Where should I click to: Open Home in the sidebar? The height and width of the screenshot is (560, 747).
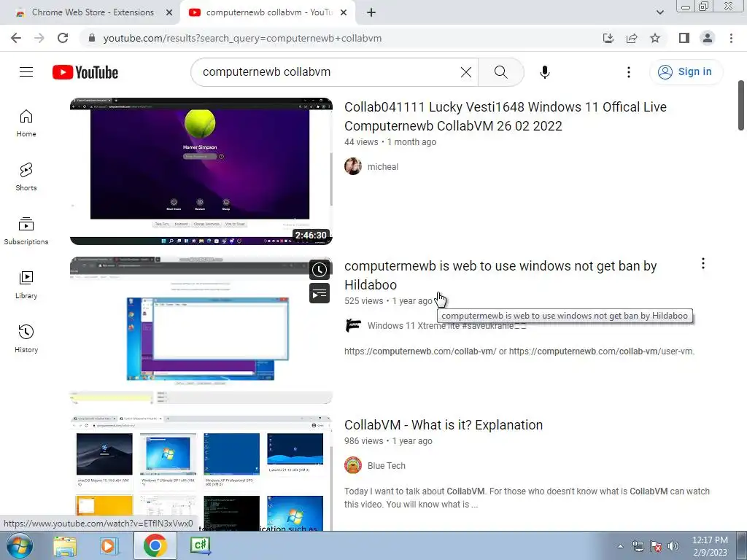pos(26,122)
